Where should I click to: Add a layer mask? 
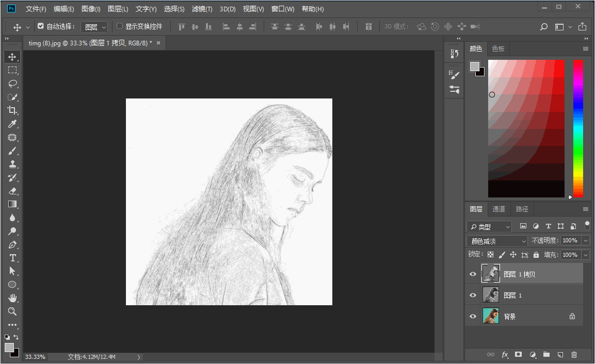pos(518,355)
